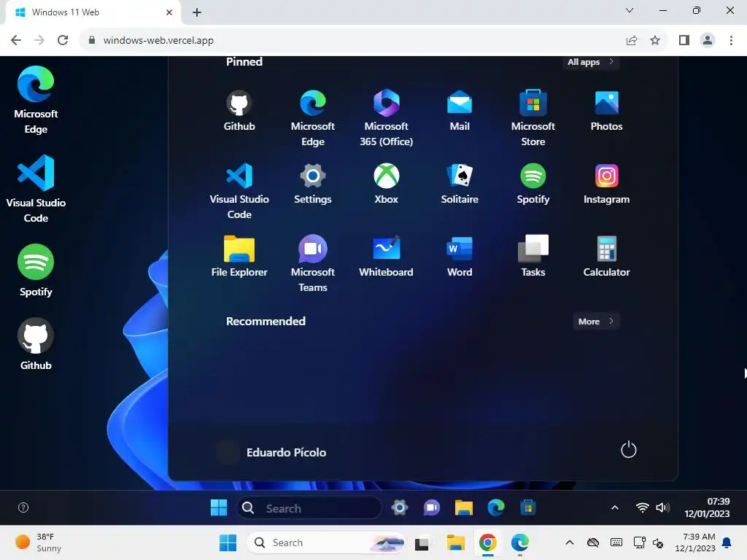Open Microsoft Edge desktop shortcut
This screenshot has width=747, height=560.
(x=36, y=101)
